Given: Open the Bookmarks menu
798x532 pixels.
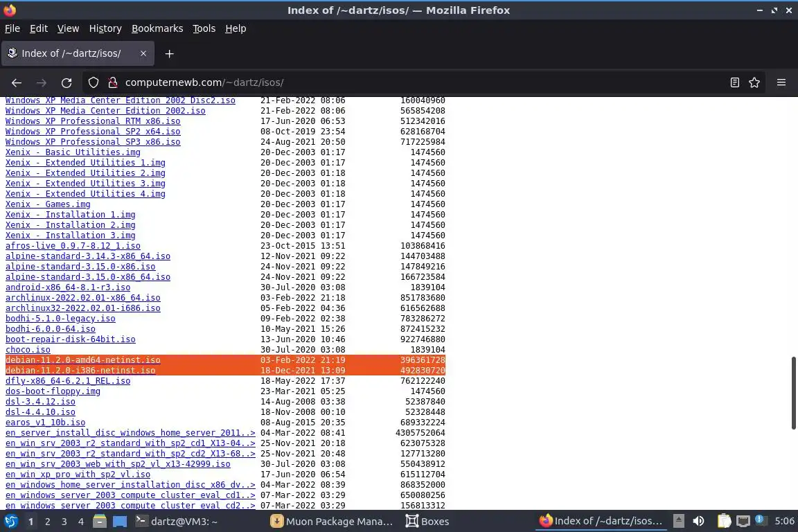Looking at the screenshot, I should [157, 28].
